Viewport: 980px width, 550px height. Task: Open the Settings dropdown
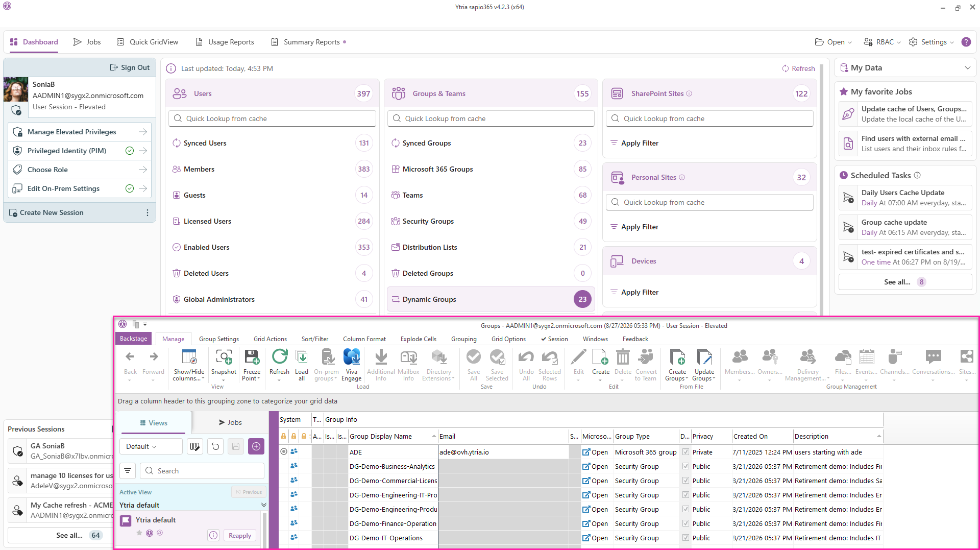click(932, 42)
